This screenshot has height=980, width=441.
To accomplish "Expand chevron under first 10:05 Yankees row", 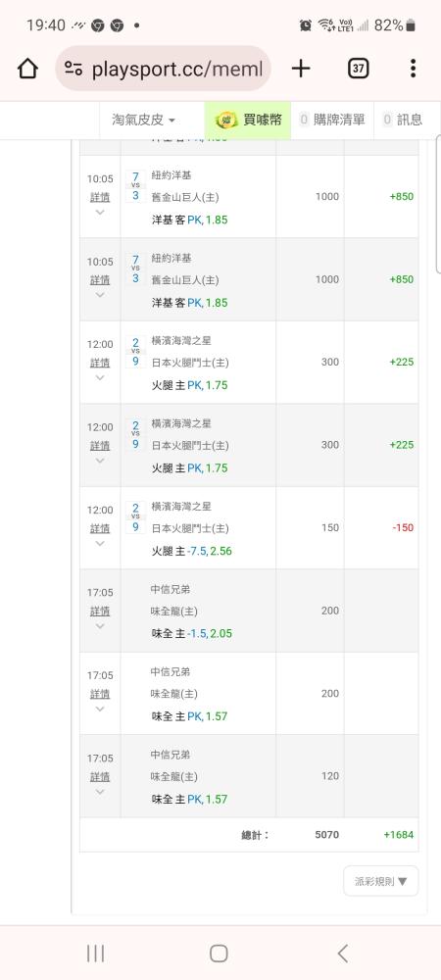I will tap(100, 212).
